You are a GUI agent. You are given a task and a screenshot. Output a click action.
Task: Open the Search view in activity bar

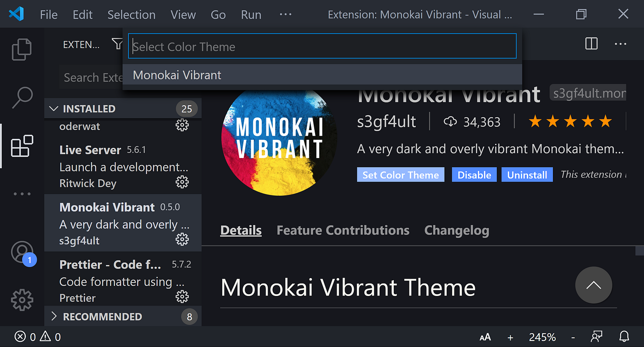point(22,97)
